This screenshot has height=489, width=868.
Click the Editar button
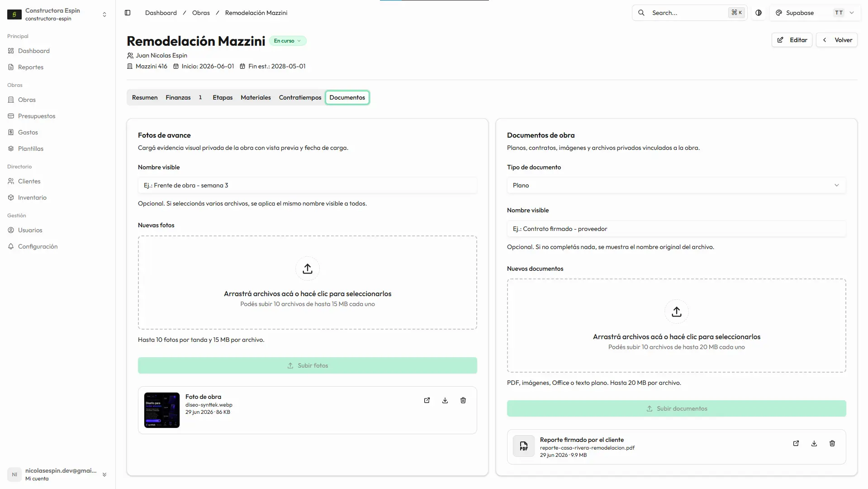[792, 40]
